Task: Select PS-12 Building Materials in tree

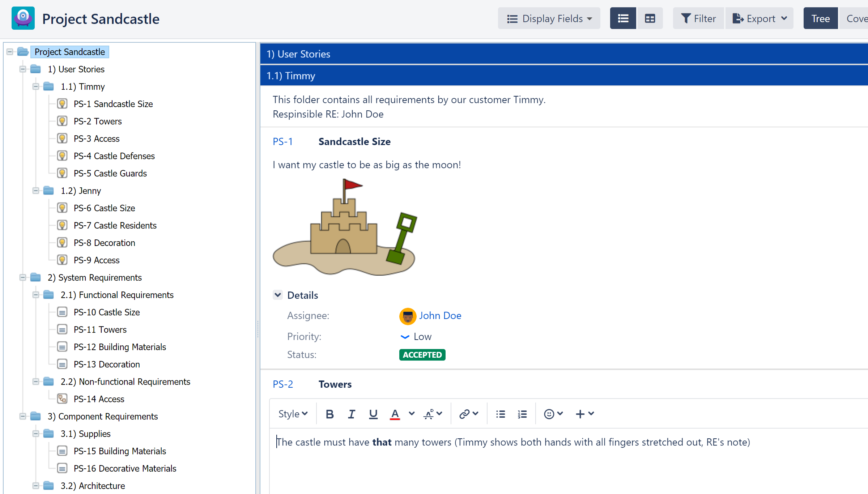Action: pos(120,347)
